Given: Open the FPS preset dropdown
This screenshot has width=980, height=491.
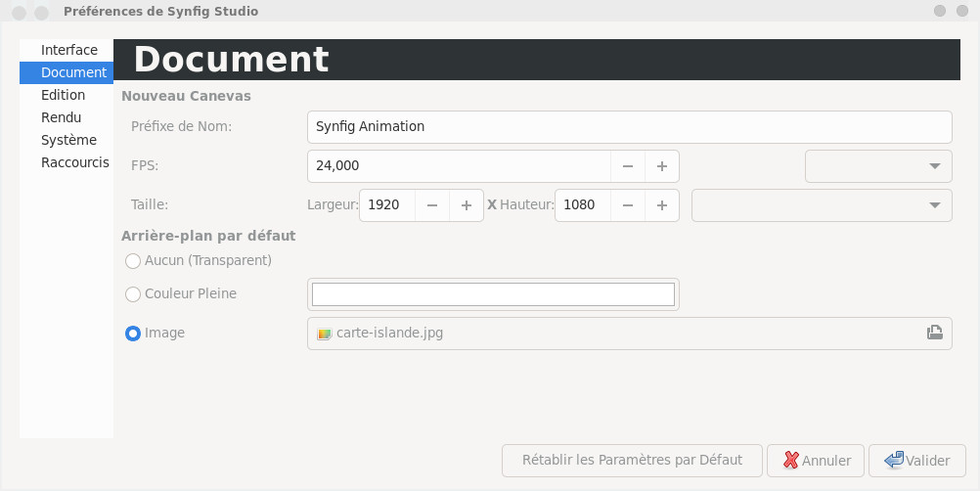Looking at the screenshot, I should point(878,166).
